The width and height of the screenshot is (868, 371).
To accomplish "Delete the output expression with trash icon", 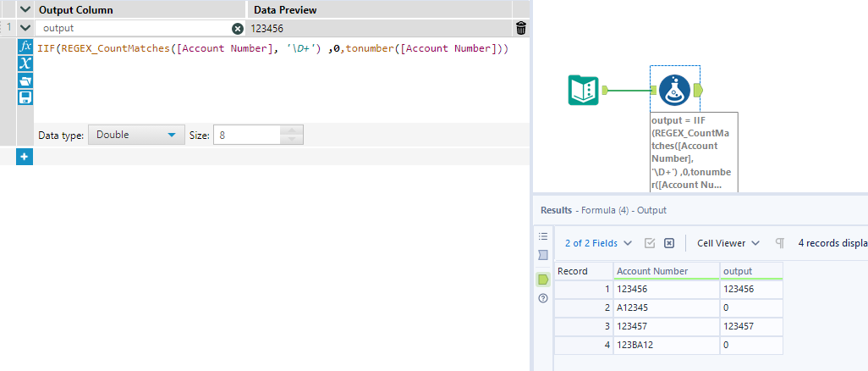I will click(521, 28).
